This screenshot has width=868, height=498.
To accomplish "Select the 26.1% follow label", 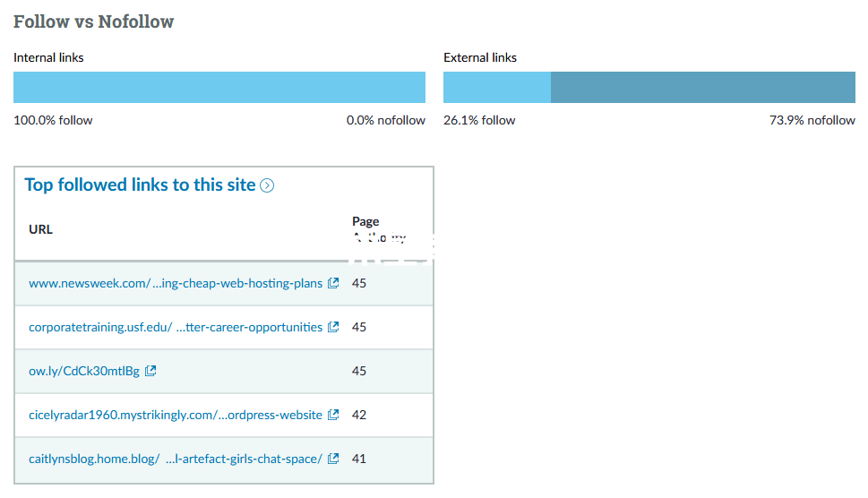I will click(479, 120).
